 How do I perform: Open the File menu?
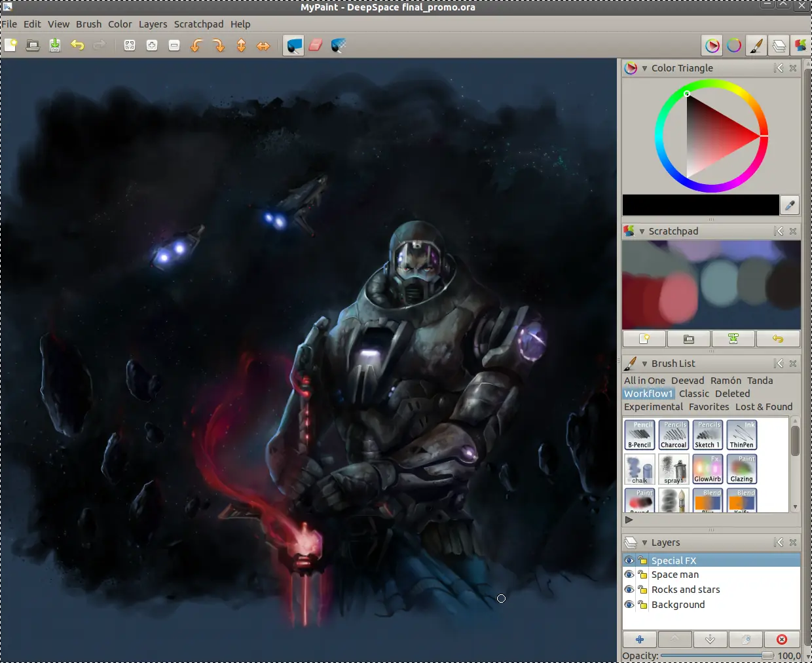tap(9, 24)
